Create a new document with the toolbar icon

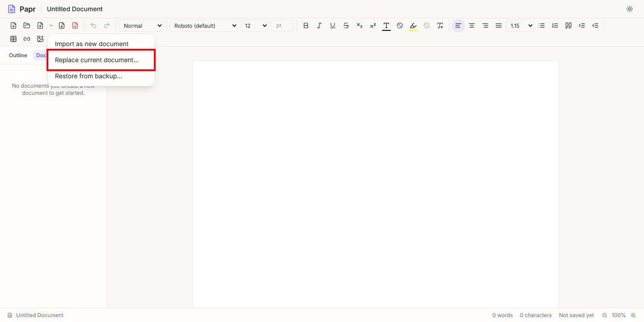pyautogui.click(x=13, y=25)
